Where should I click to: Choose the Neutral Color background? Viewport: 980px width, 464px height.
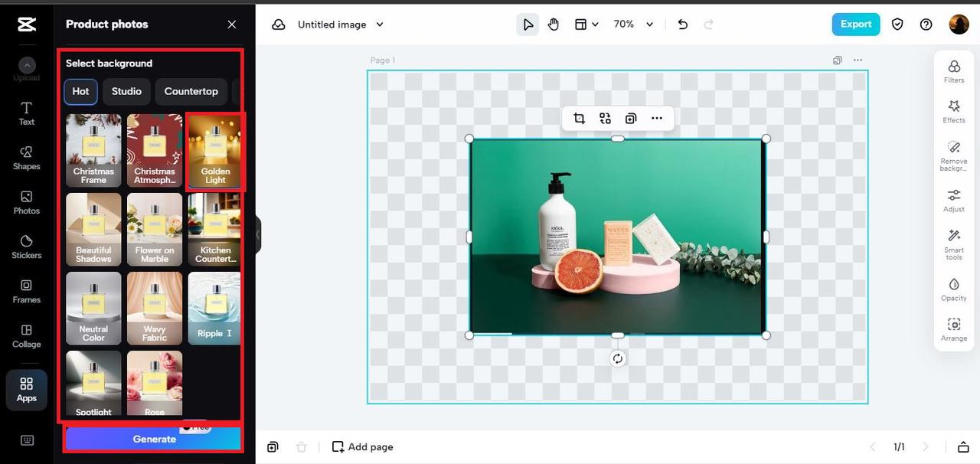[93, 308]
